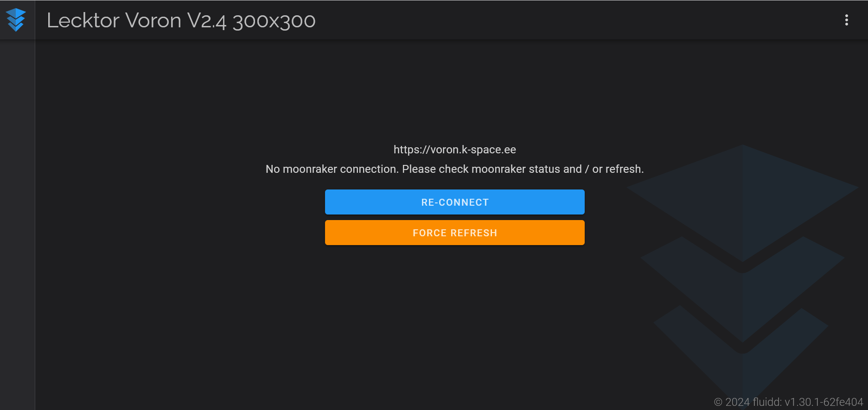Click the https://voron.k-space.ee URL text
Screen dimensions: 868x410
(455, 150)
